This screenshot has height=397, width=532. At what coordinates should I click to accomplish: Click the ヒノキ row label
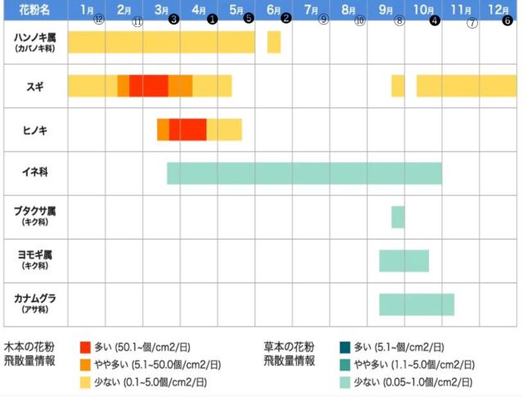point(34,130)
